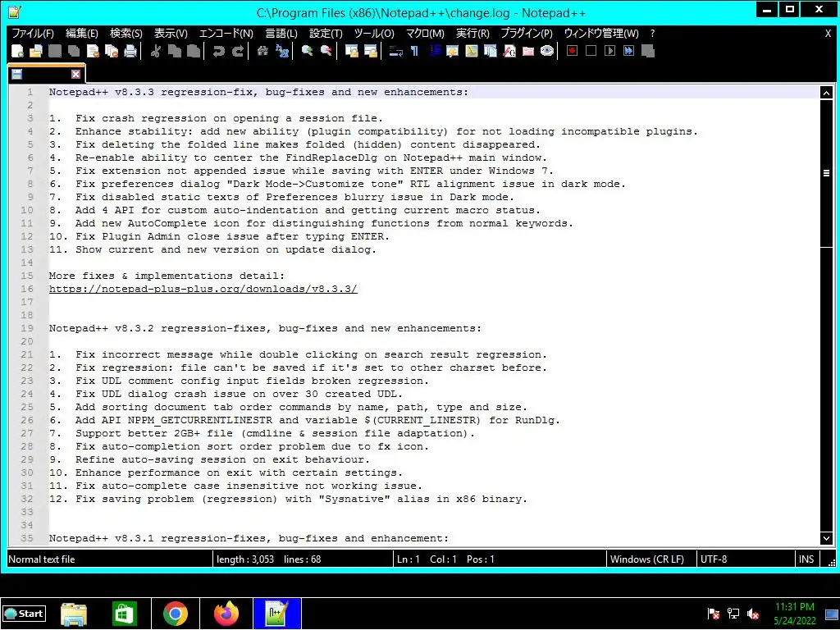
Task: Play back the recorded macro
Action: [609, 51]
